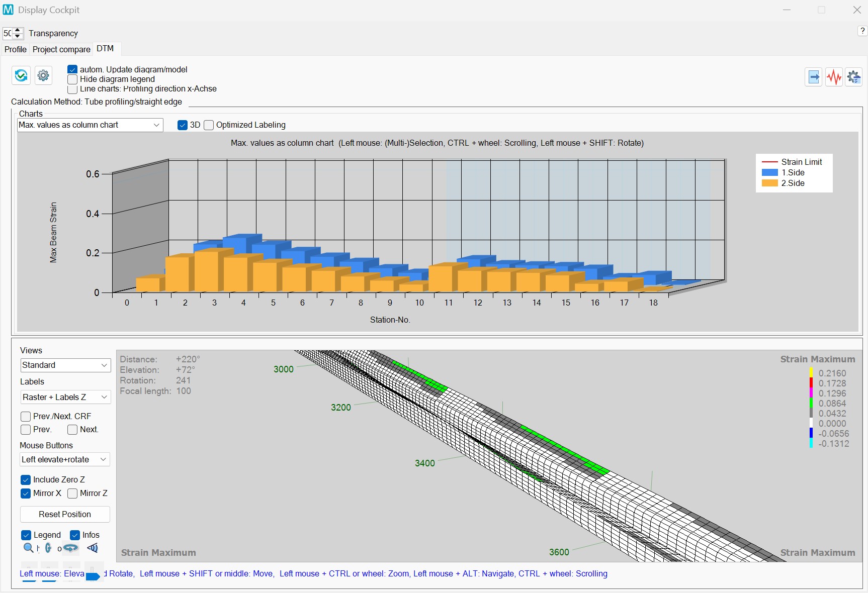The image size is (868, 593).
Task: Open the chart settings gear icon
Action: click(43, 75)
